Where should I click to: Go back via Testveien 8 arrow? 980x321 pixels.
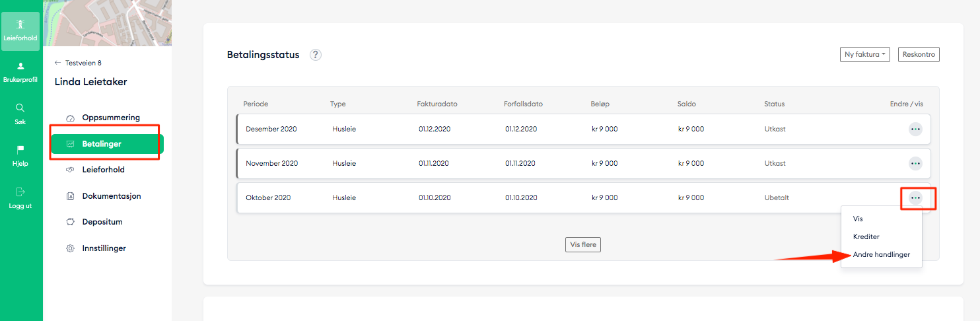(58, 63)
